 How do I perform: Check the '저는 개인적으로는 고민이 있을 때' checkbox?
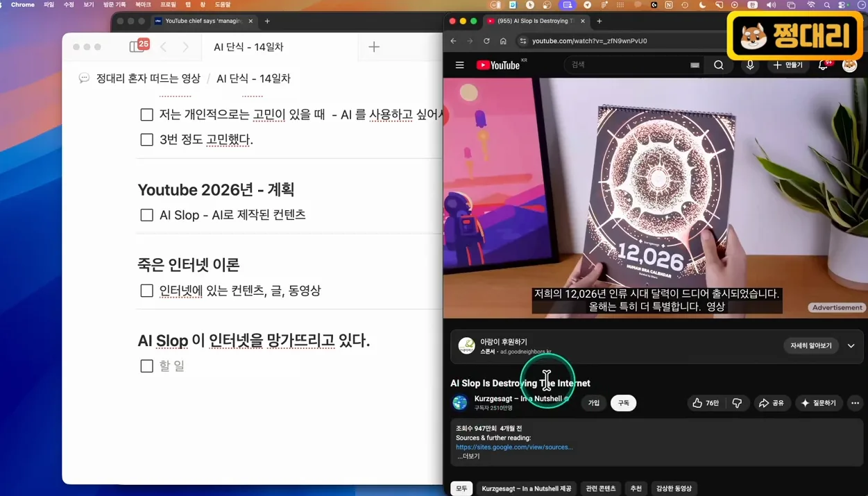[x=146, y=114]
